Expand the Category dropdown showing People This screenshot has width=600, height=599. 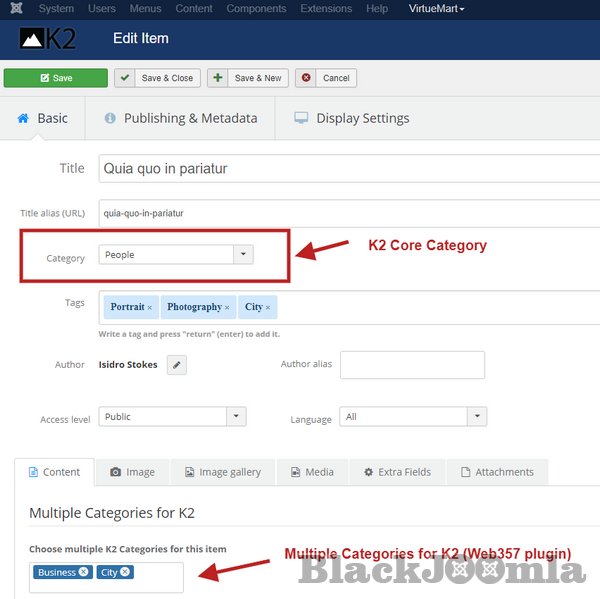pyautogui.click(x=243, y=255)
